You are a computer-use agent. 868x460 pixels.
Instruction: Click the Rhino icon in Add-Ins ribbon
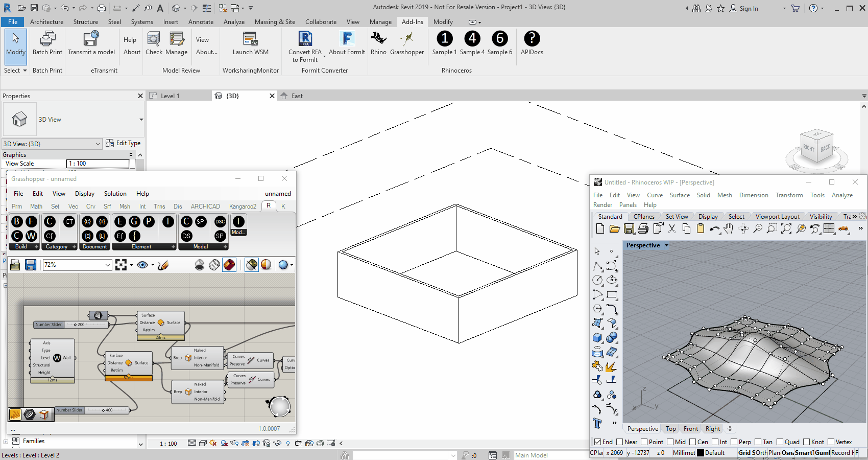[378, 40]
